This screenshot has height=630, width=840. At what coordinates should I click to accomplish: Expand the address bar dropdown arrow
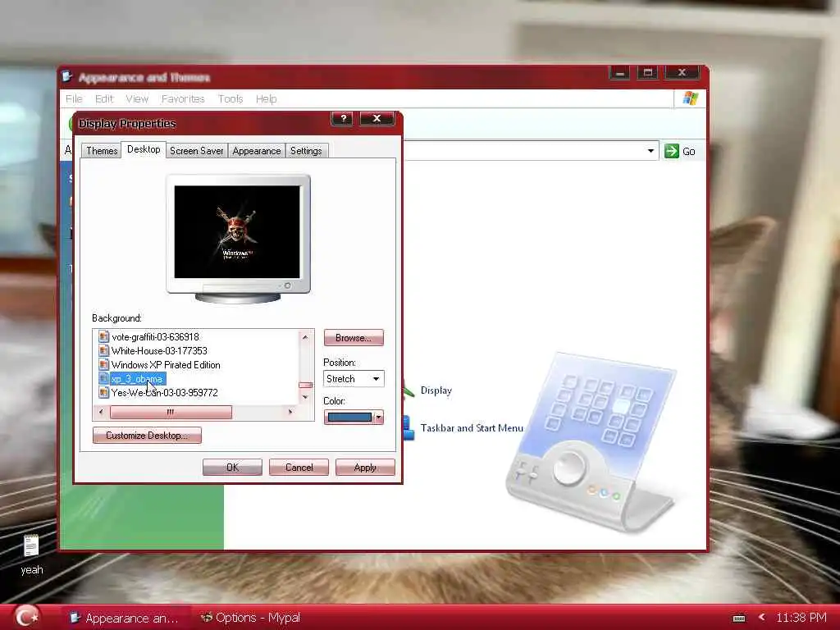click(x=651, y=151)
